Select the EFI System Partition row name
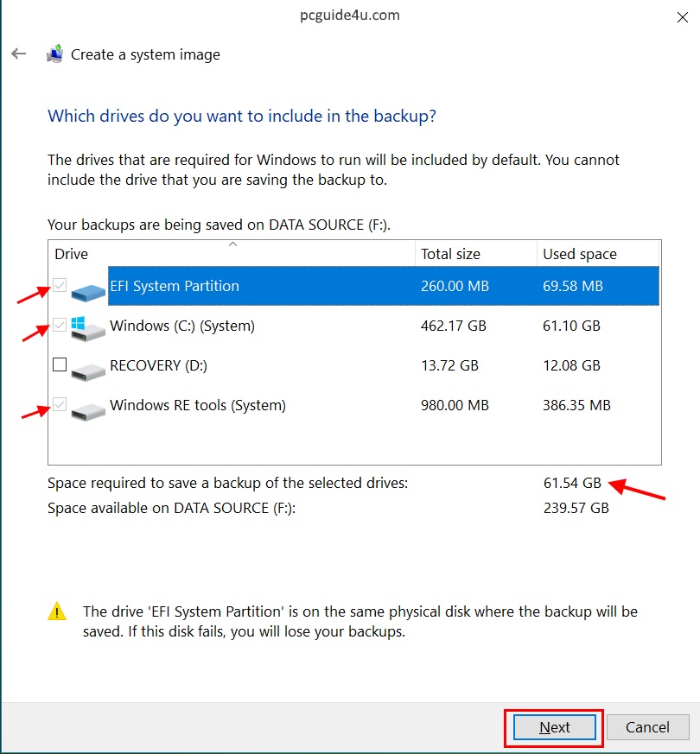The width and height of the screenshot is (700, 754). point(175,286)
